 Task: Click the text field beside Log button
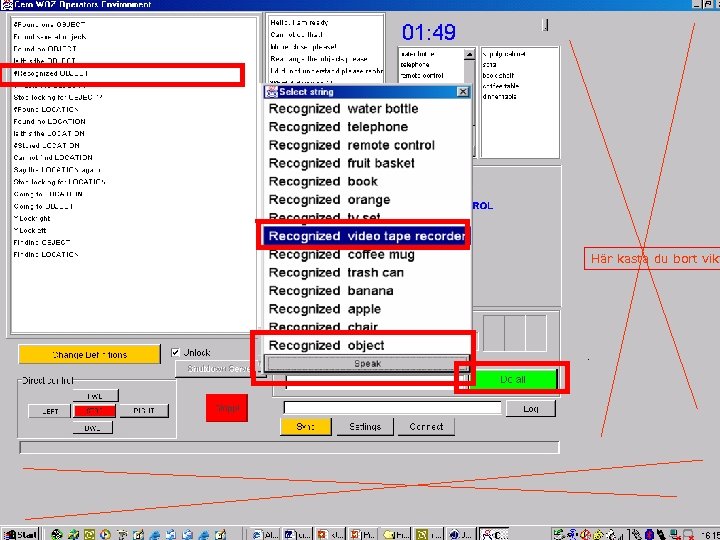(x=393, y=408)
